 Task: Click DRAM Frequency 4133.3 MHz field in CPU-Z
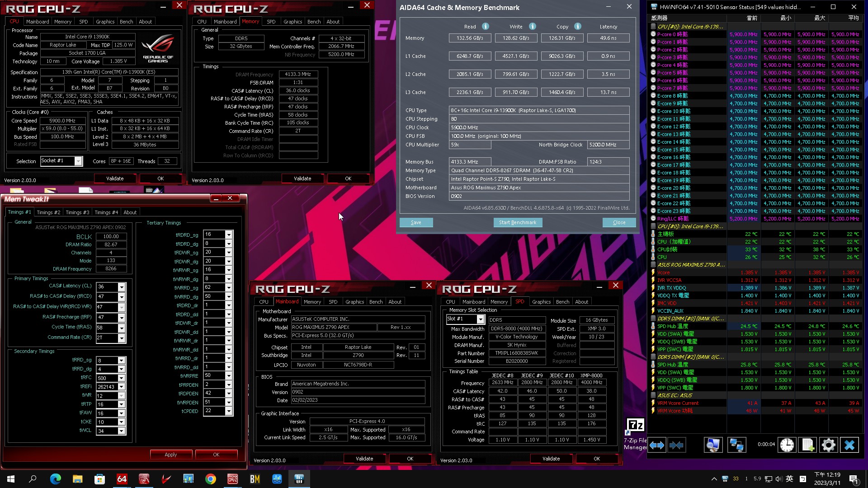tap(298, 74)
